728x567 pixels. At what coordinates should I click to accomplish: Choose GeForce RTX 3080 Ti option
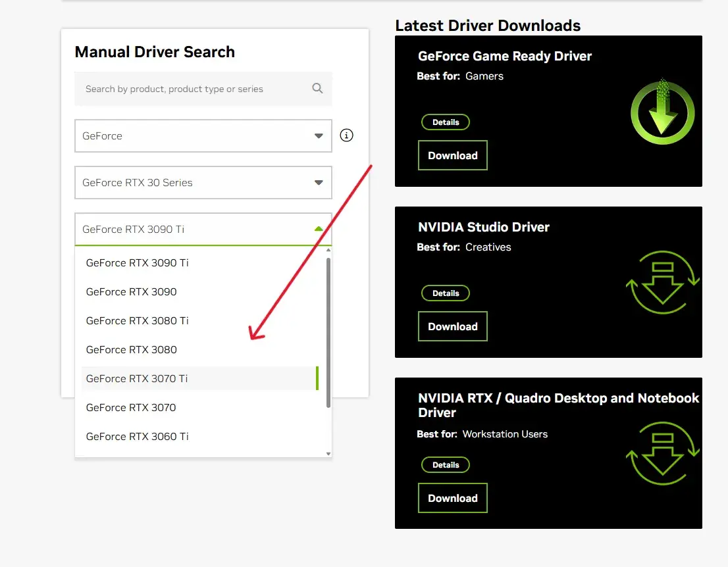point(137,320)
